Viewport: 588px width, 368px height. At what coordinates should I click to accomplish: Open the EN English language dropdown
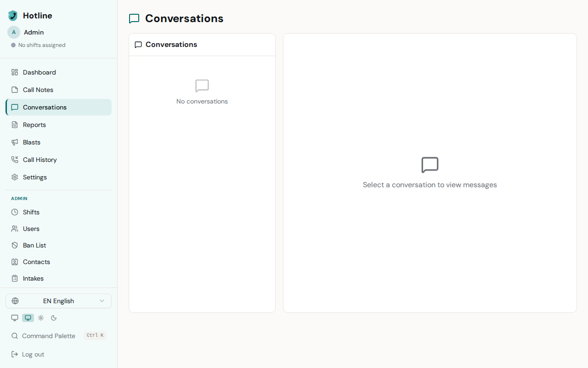(x=58, y=300)
